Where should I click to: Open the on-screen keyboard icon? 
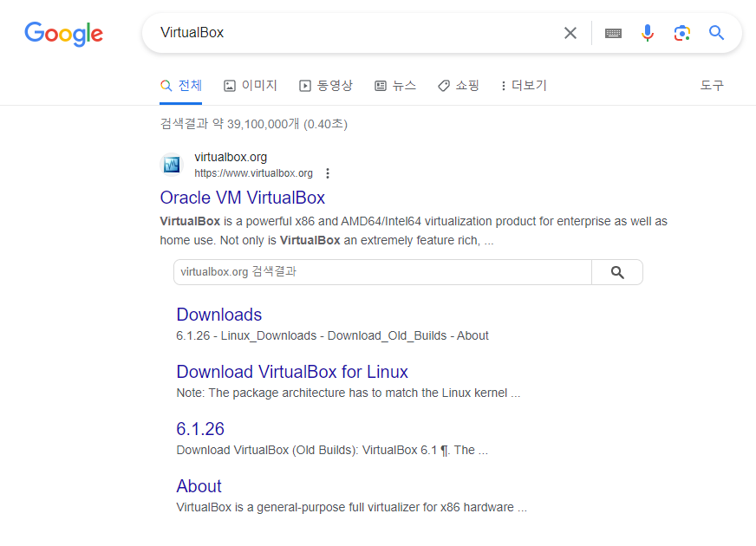613,33
